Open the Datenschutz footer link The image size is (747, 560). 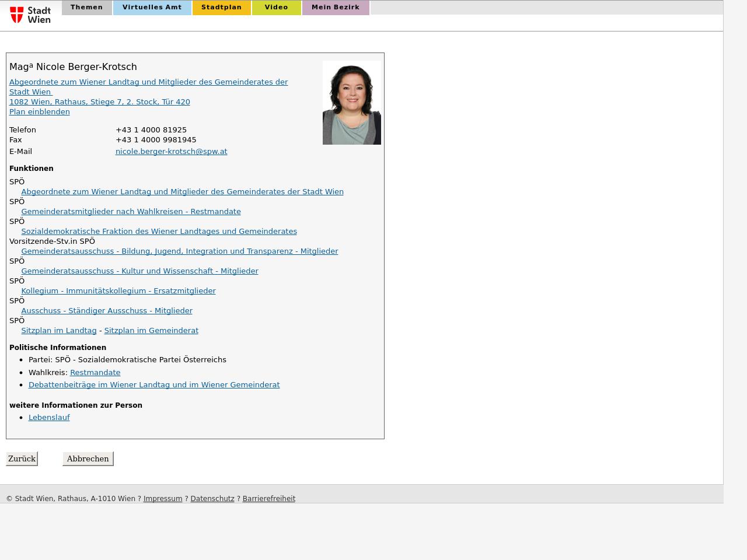click(x=212, y=499)
